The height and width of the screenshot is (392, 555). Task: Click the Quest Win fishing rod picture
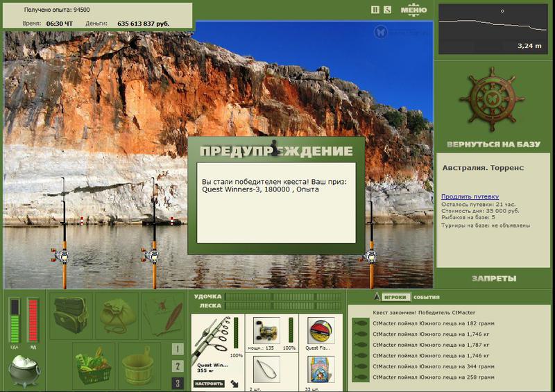[212, 339]
